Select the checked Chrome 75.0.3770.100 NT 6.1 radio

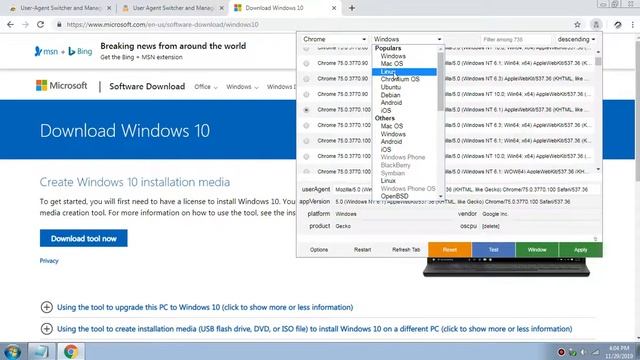[306, 110]
